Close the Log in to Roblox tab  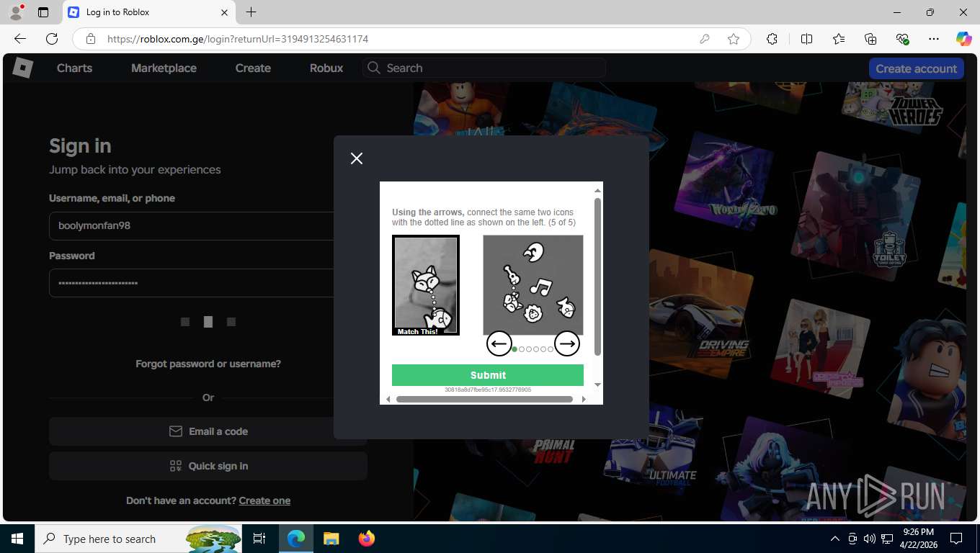224,12
